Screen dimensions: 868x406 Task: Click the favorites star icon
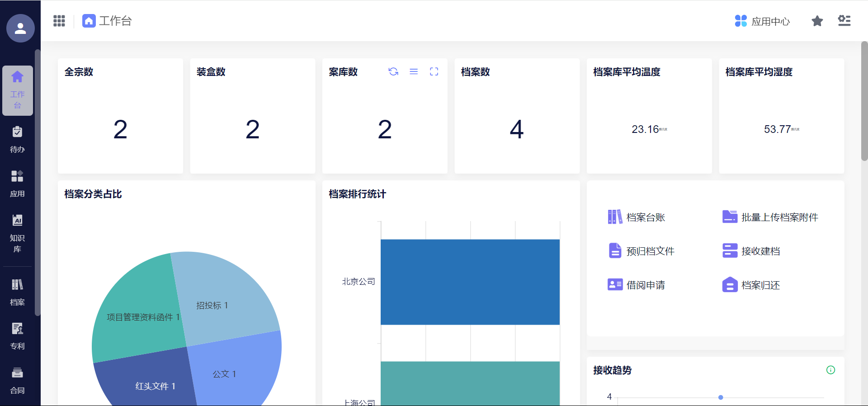click(x=817, y=21)
